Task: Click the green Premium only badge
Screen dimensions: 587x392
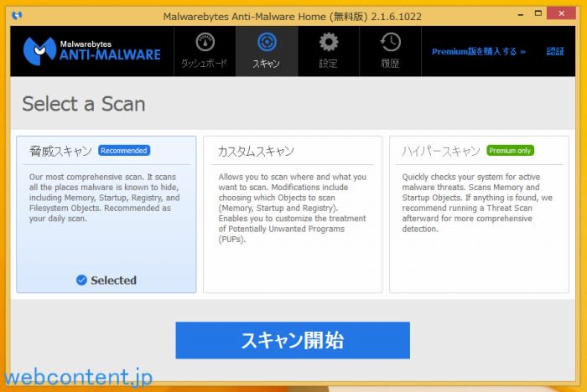Action: pos(510,151)
